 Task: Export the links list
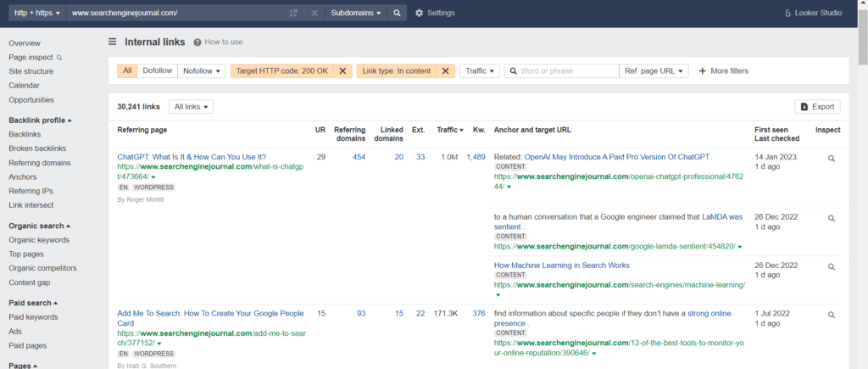pos(817,107)
